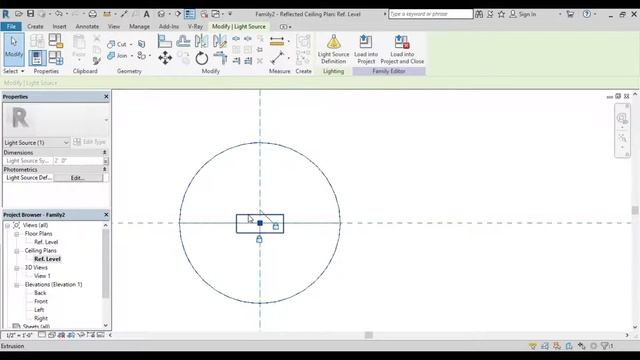The image size is (640, 360).
Task: Click Mirror - Draw Axis icon
Action: [220, 41]
